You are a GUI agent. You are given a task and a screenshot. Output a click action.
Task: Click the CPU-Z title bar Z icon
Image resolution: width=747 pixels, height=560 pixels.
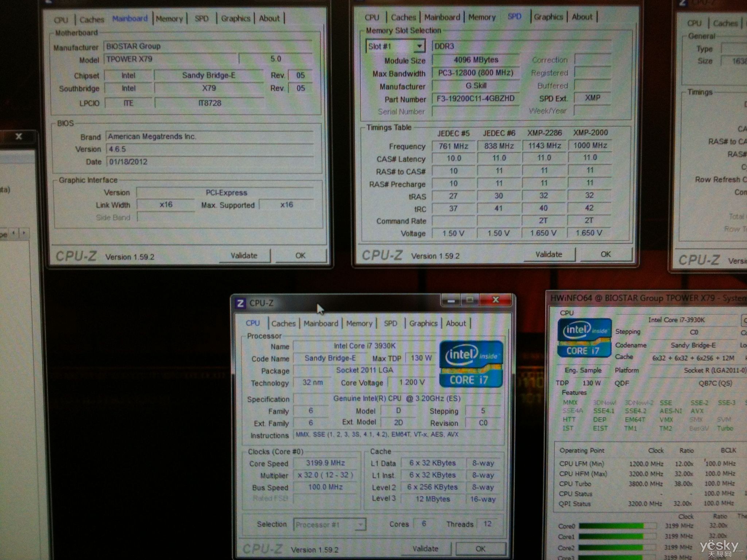tap(240, 303)
